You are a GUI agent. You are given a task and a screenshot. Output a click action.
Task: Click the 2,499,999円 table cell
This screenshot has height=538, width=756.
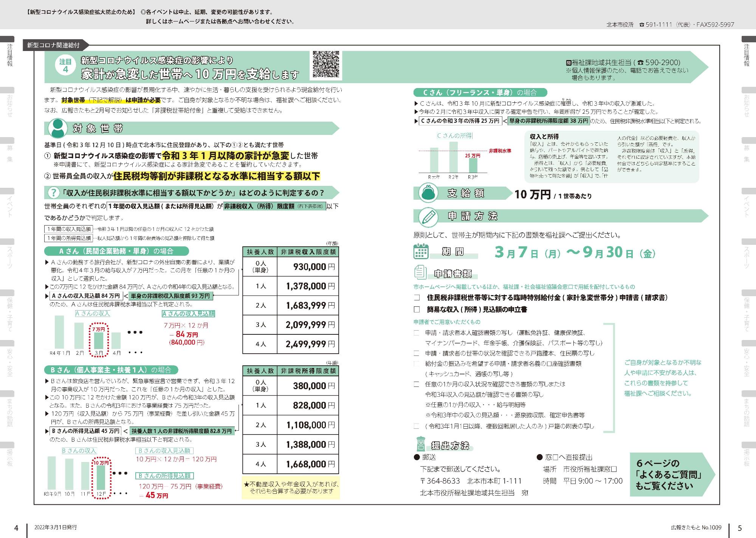pos(308,344)
